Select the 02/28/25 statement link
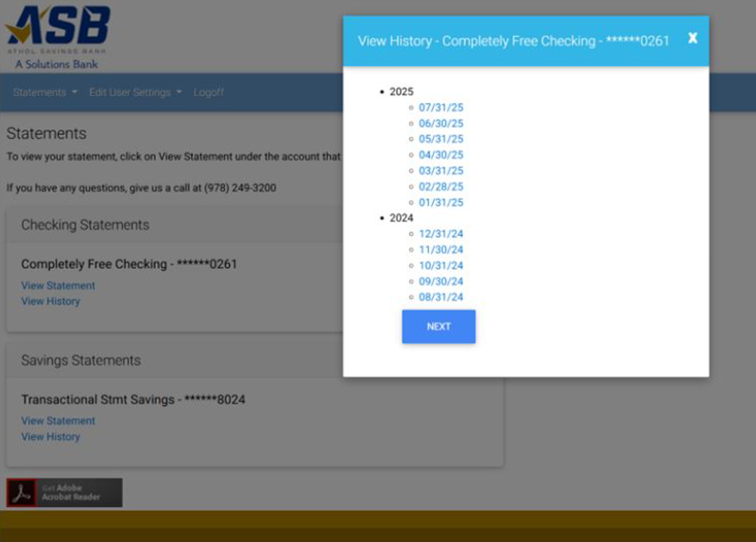This screenshot has width=756, height=542. click(x=441, y=187)
